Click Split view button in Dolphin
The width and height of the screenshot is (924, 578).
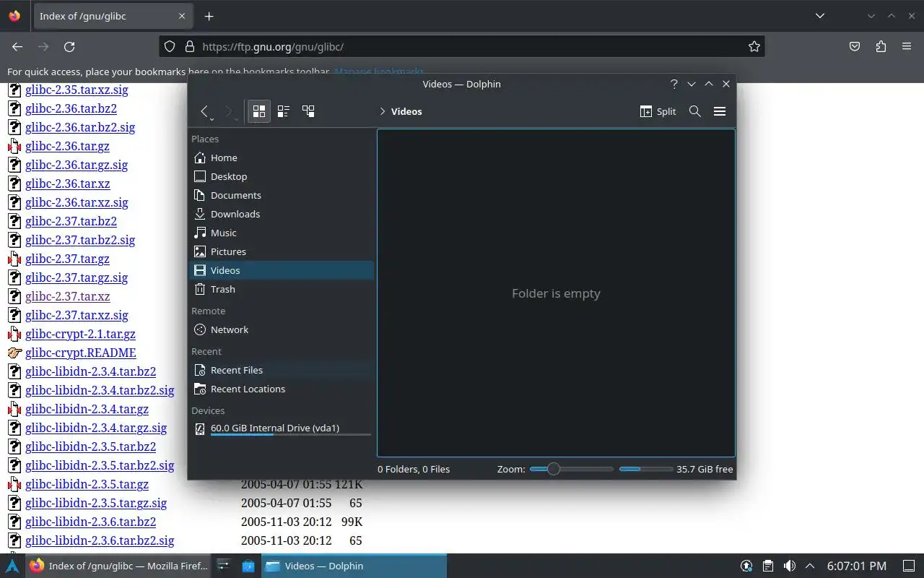click(x=658, y=111)
